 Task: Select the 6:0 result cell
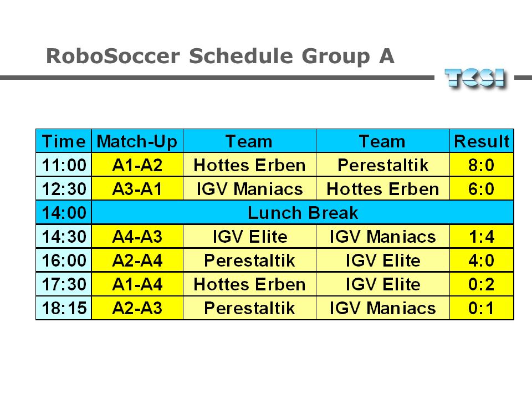[x=482, y=188]
